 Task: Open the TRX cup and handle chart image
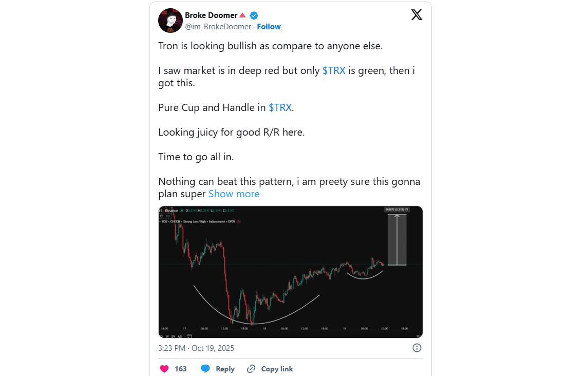coord(291,272)
